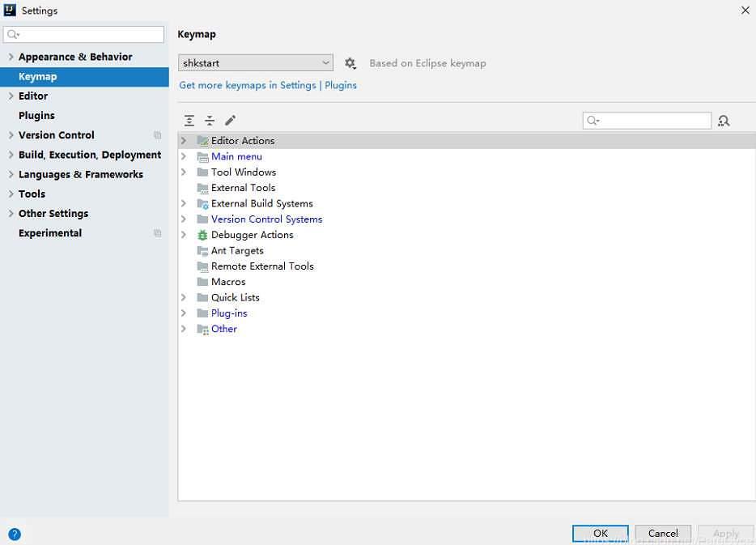Select Version Control Systems tree row
The width and height of the screenshot is (756, 545).
click(x=467, y=219)
